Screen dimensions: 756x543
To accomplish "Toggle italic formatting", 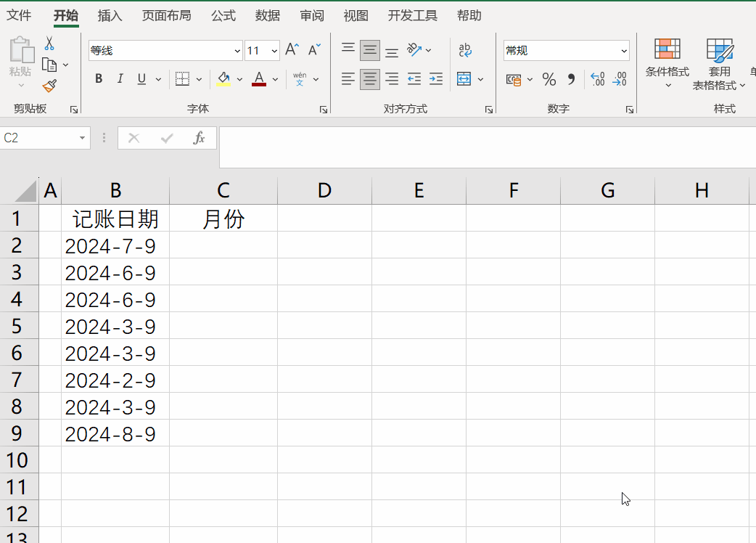I will pos(120,78).
